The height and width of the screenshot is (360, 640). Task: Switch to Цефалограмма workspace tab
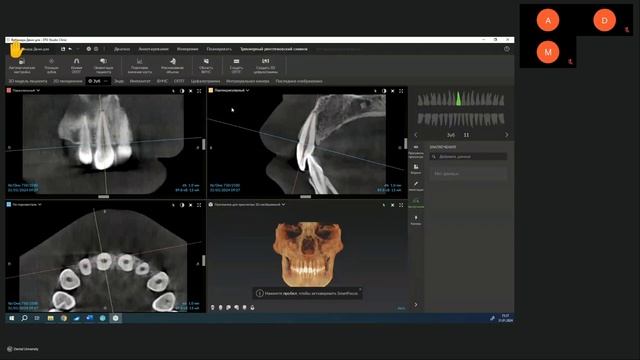pos(205,81)
